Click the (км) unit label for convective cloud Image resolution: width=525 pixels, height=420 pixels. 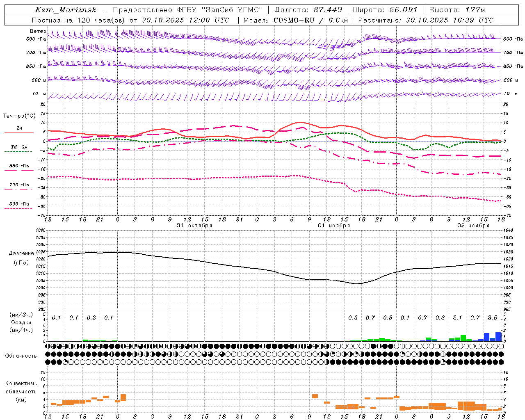click(21, 399)
